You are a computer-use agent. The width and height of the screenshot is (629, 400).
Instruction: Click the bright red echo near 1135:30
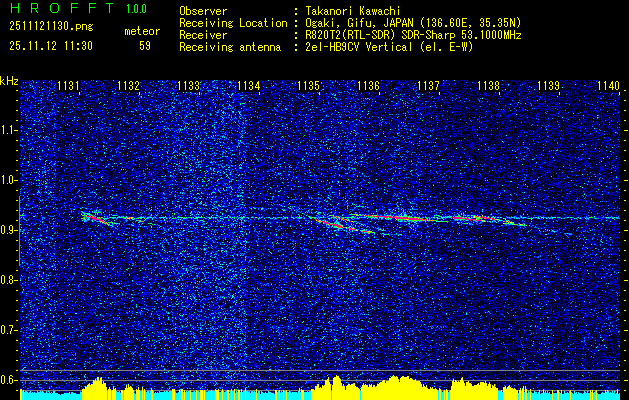point(339,225)
